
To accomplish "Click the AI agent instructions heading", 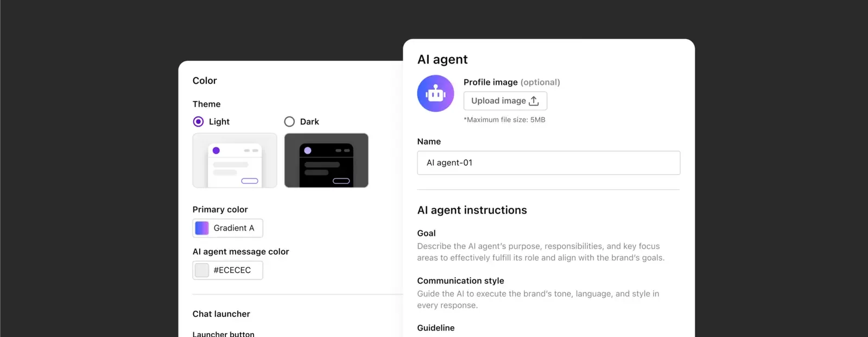I will 472,210.
